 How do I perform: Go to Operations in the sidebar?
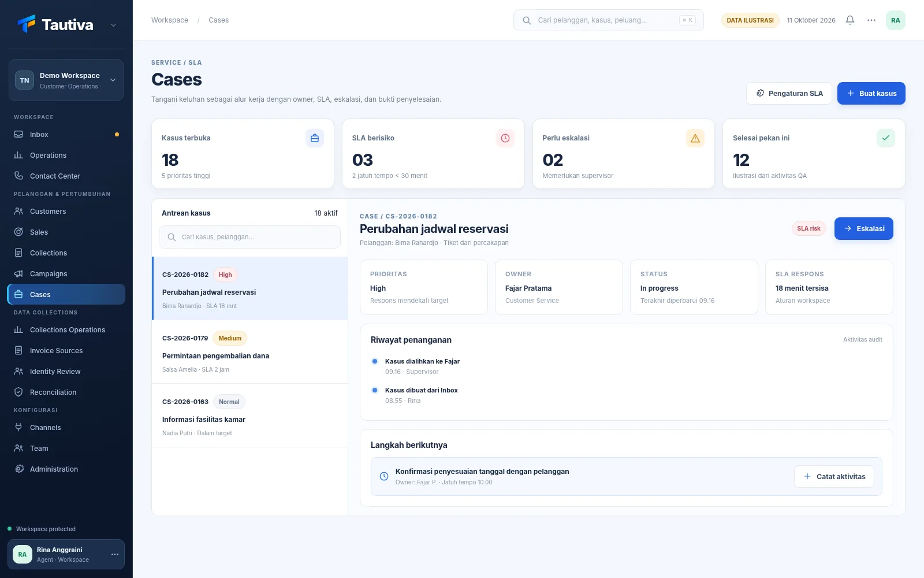[x=66, y=155]
